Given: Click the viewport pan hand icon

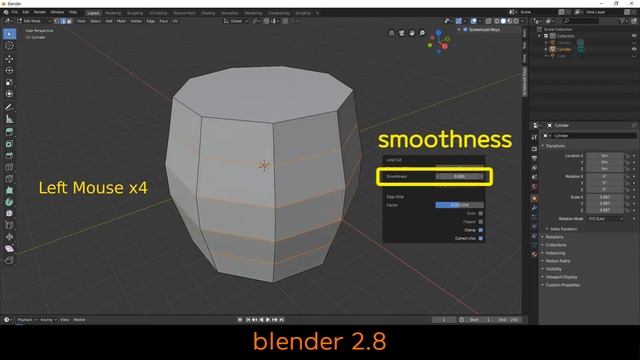Looking at the screenshot, I should coord(412,33).
